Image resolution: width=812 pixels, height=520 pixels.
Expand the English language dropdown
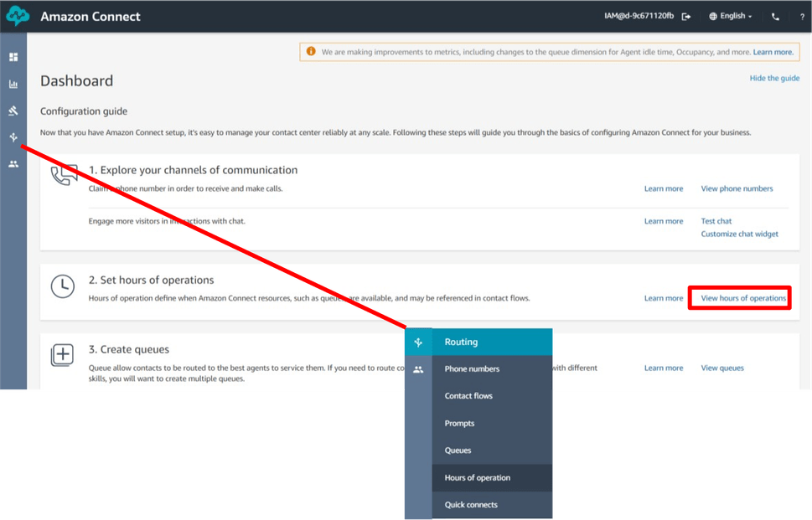(x=731, y=16)
